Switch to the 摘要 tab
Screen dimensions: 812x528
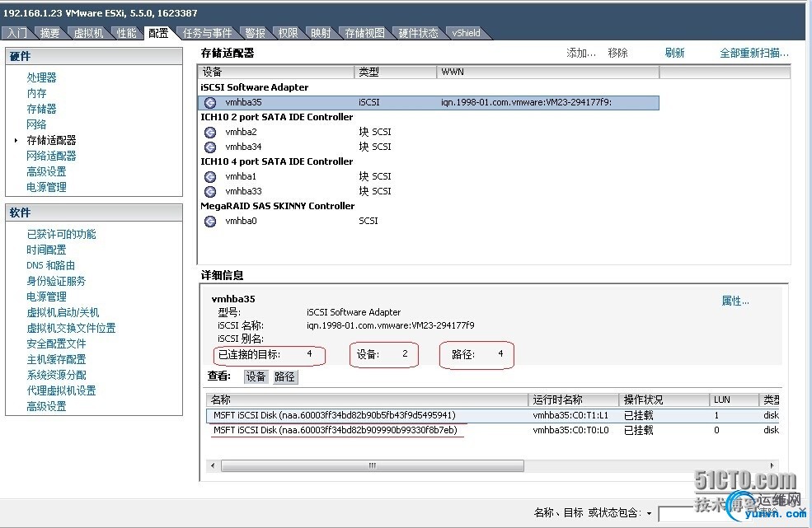click(50, 33)
